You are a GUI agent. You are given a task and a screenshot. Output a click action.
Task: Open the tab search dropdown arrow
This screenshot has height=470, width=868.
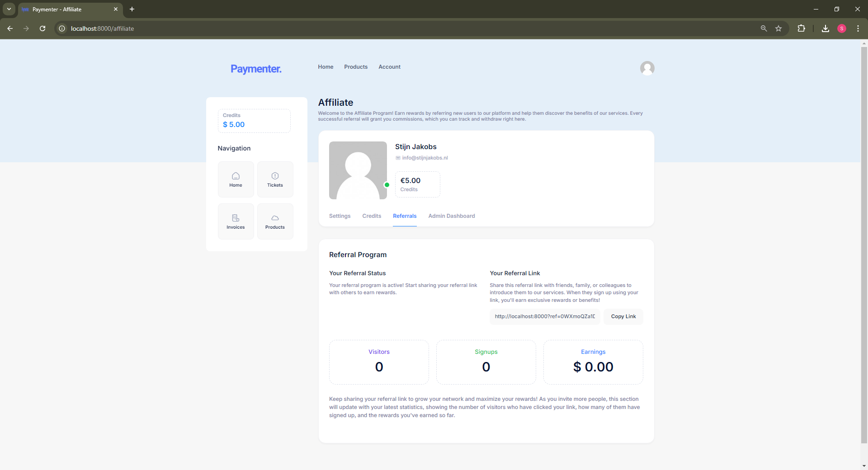point(9,9)
